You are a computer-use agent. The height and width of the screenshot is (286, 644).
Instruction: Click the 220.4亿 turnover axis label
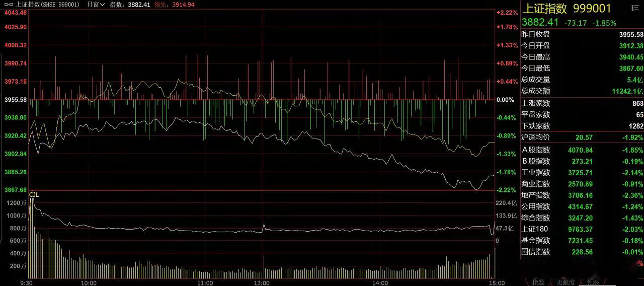coord(507,203)
